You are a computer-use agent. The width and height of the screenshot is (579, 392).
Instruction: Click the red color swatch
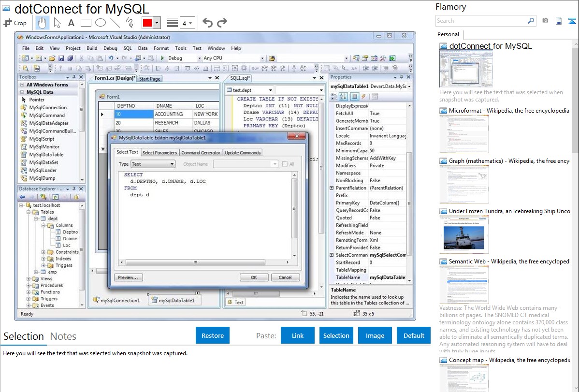tap(147, 23)
